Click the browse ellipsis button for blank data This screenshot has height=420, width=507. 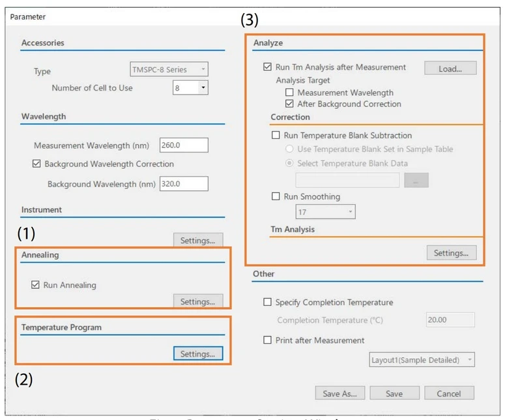(x=416, y=181)
